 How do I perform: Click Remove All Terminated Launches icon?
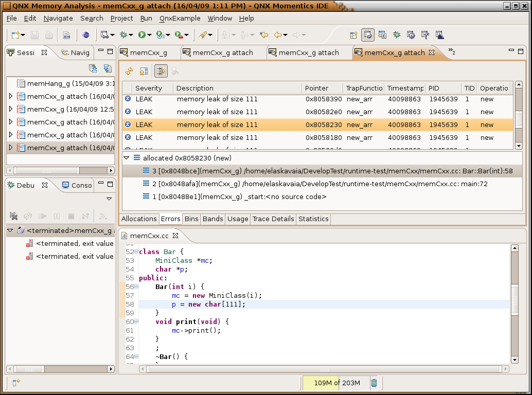(14, 217)
